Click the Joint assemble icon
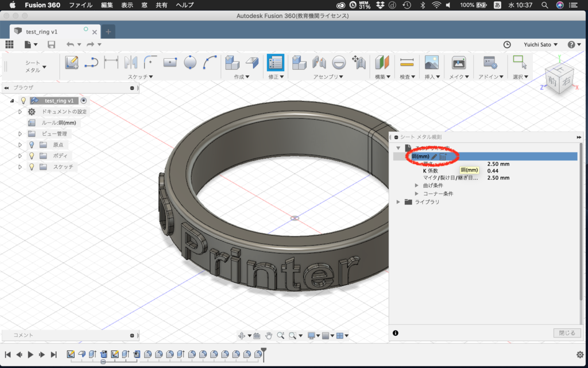Image resolution: width=588 pixels, height=368 pixels. coord(319,63)
